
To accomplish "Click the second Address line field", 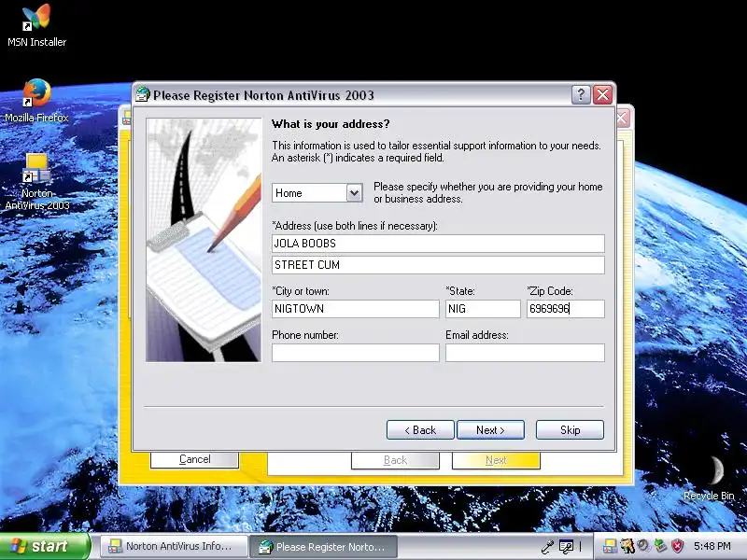I will [x=438, y=265].
